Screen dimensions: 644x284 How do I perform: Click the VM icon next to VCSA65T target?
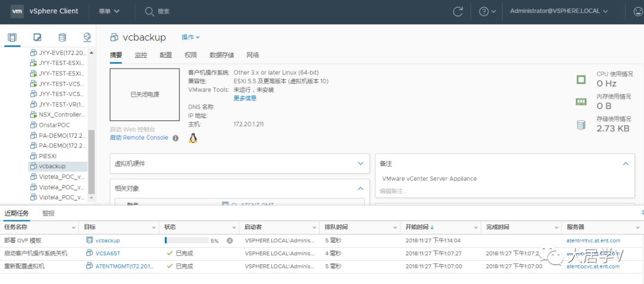coord(89,253)
